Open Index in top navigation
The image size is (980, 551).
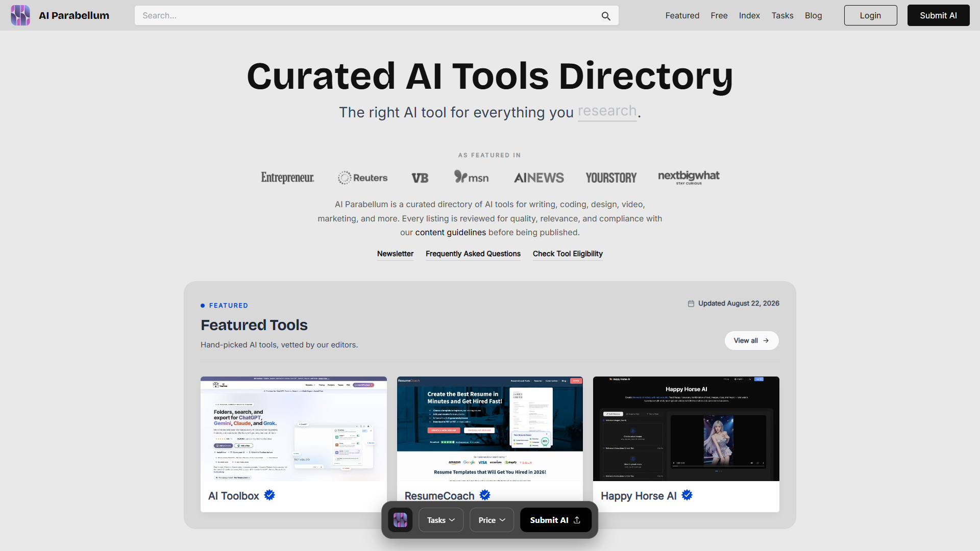tap(749, 15)
